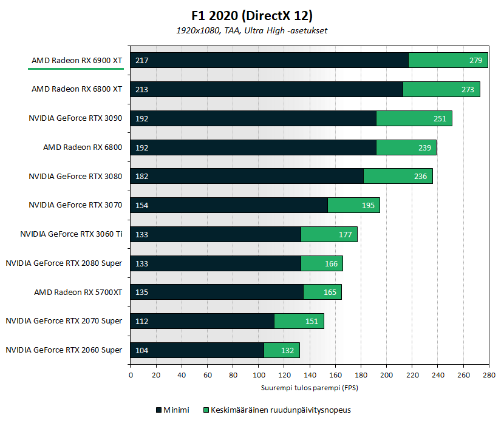Click the average value 236 on RTX 3080 bar
This screenshot has height=423, width=504.
(x=420, y=177)
